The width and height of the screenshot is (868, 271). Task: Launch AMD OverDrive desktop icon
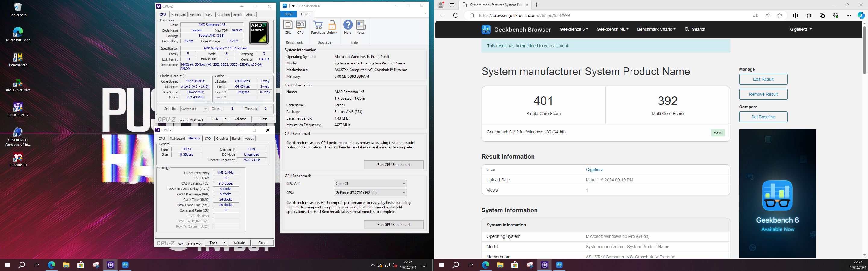(18, 85)
